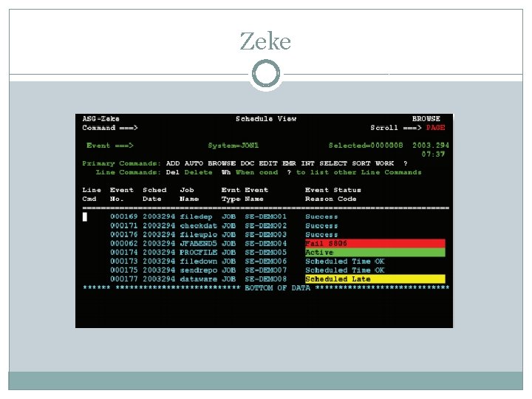Click event name SE-DEMO01

[266, 216]
